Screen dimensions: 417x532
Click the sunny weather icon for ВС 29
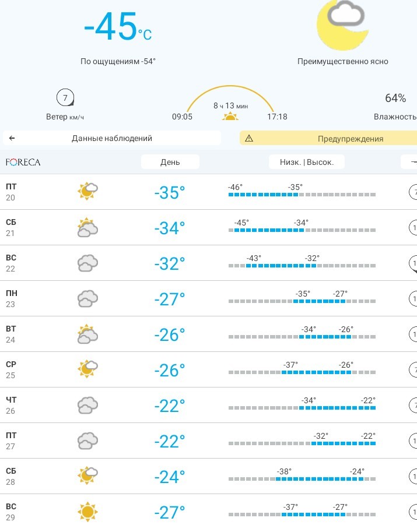tap(87, 512)
